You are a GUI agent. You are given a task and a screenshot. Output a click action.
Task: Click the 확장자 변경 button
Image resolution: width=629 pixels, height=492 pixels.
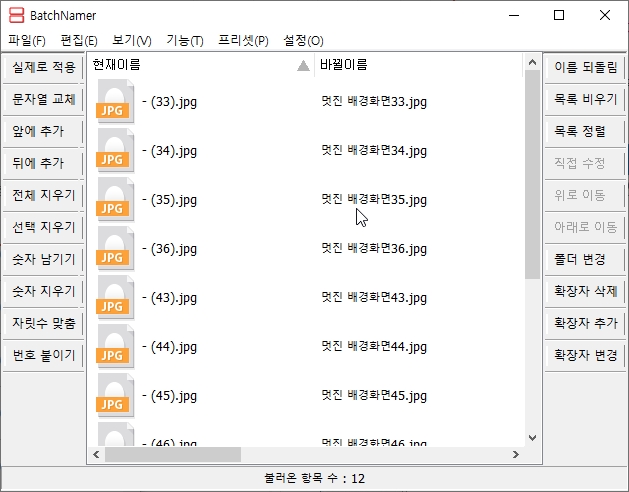click(x=585, y=356)
